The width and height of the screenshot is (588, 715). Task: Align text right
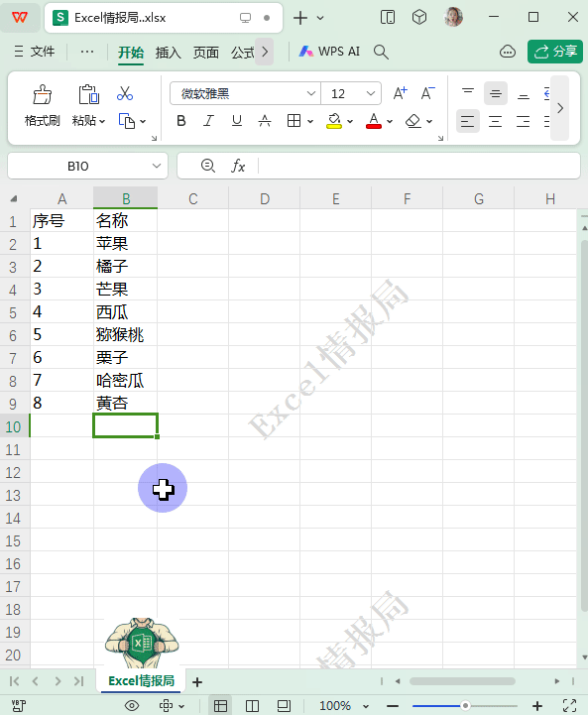pyautogui.click(x=524, y=121)
